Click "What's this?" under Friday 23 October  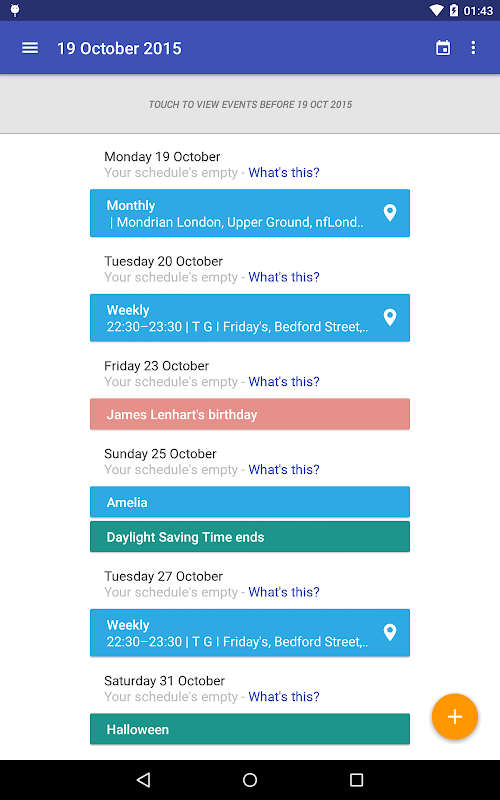coord(284,382)
